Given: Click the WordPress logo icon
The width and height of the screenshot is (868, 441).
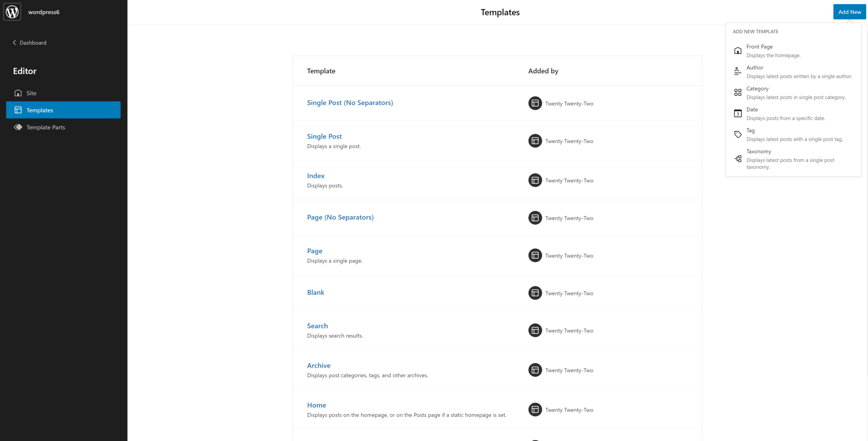Looking at the screenshot, I should pos(12,12).
